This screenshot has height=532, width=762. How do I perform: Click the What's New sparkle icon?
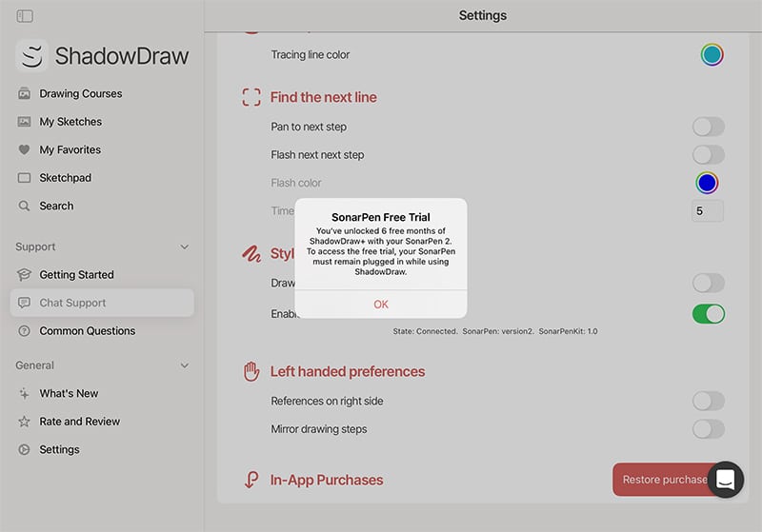click(24, 394)
